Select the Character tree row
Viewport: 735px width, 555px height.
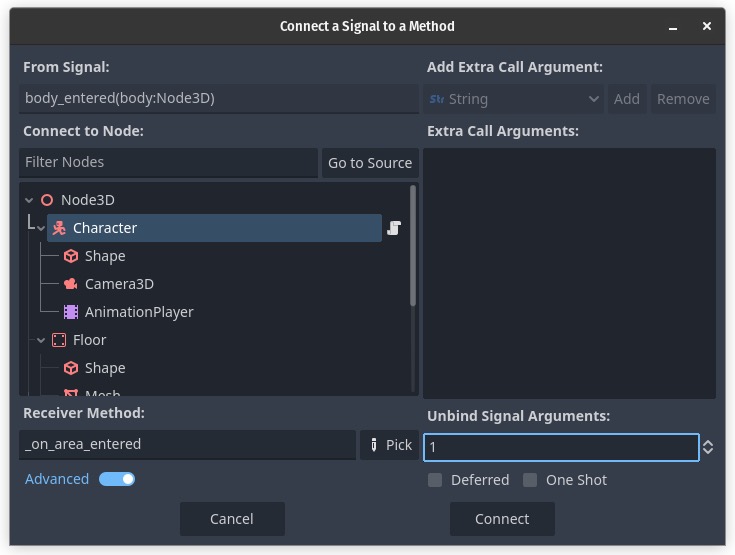pos(214,228)
